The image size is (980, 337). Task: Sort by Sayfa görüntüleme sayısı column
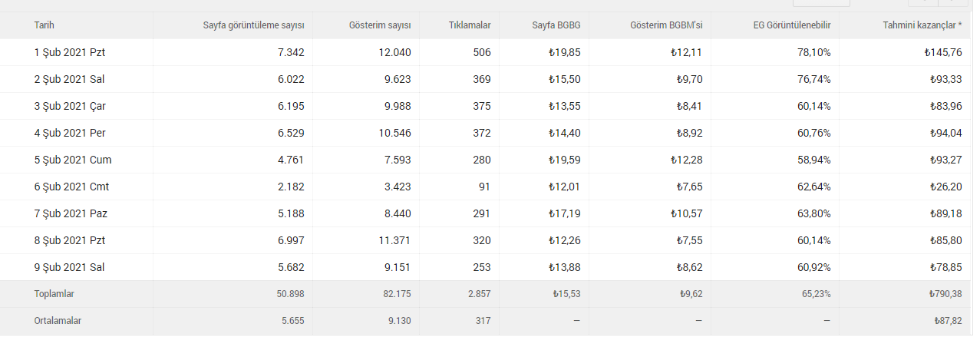click(x=254, y=25)
